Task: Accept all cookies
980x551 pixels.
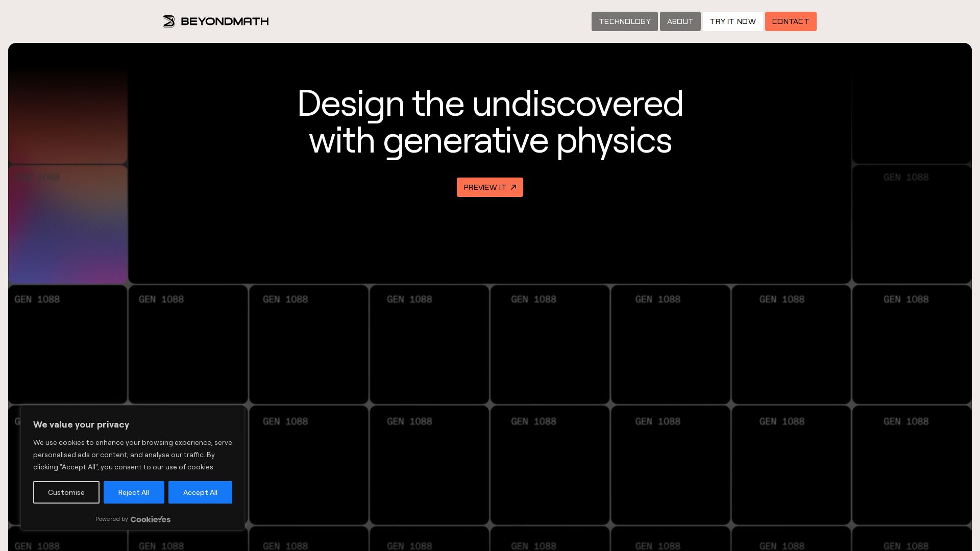Action: [200, 492]
